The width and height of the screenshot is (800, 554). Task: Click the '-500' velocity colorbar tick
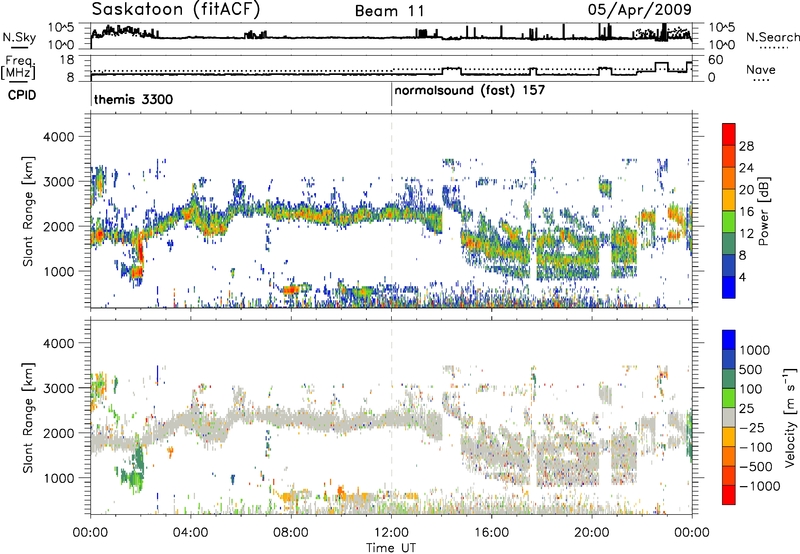click(x=758, y=466)
